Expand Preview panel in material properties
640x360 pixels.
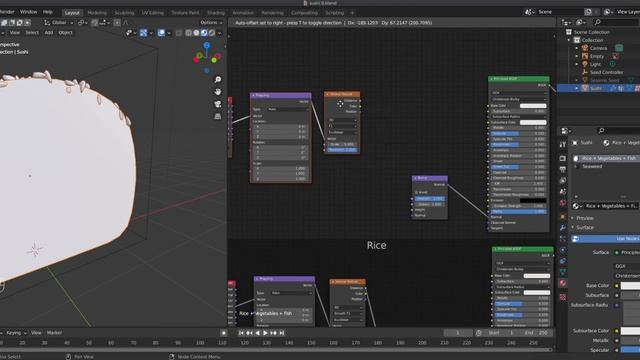pos(585,218)
